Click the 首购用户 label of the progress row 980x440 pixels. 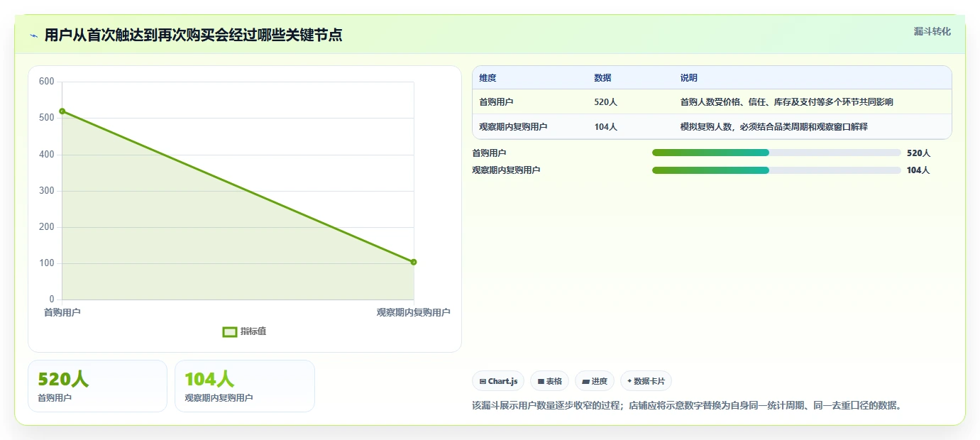click(x=489, y=153)
